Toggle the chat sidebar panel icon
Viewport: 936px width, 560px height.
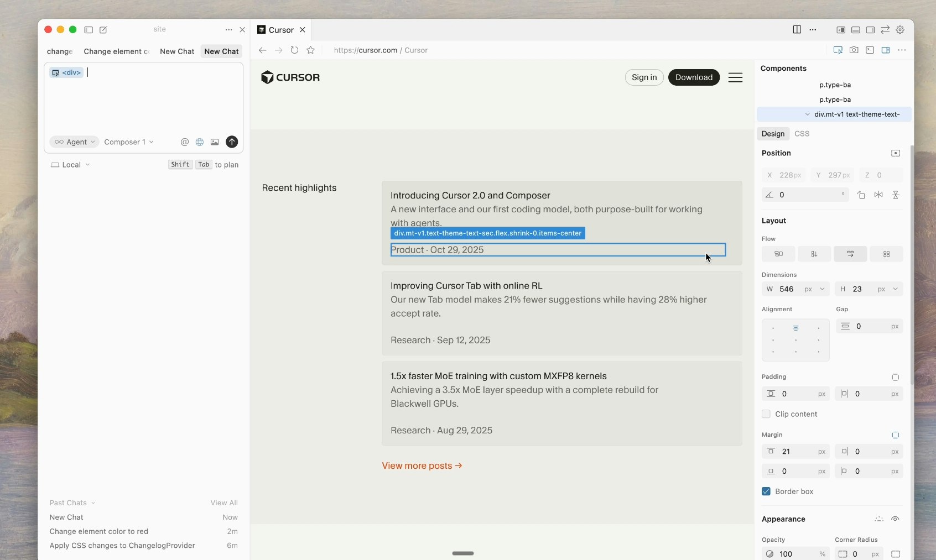pos(89,30)
